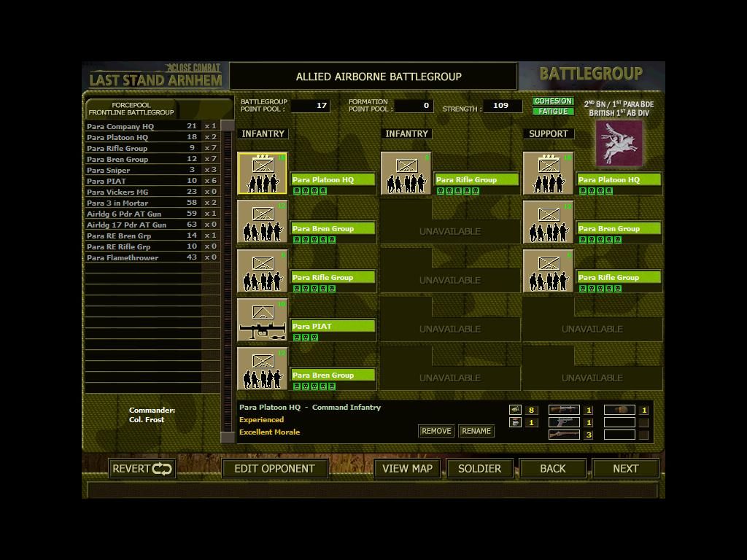Select the Para Bren Group unit icon just below the left Infantry Platoon HQ
This screenshot has width=747, height=560.
pos(263,222)
